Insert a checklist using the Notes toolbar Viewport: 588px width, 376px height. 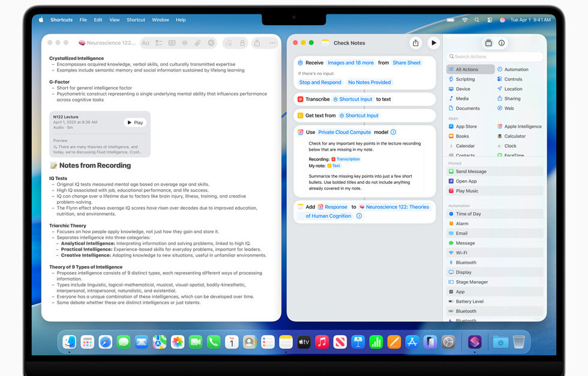point(159,43)
